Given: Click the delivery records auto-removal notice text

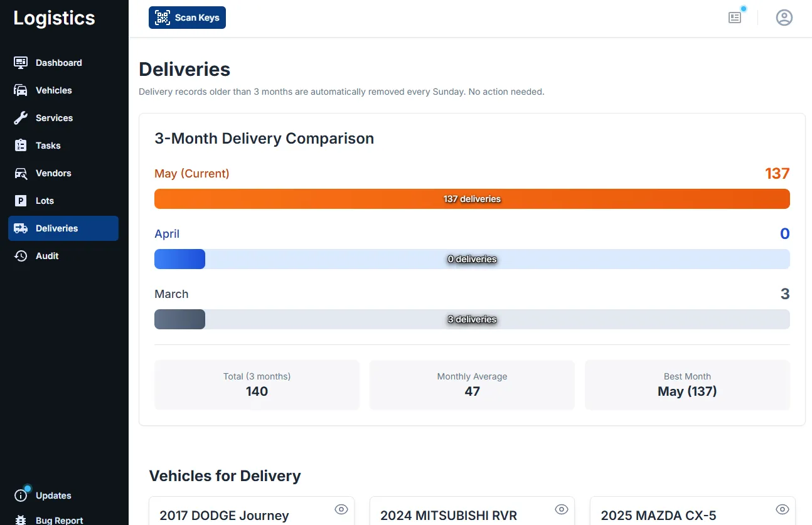Looking at the screenshot, I should pos(341,92).
